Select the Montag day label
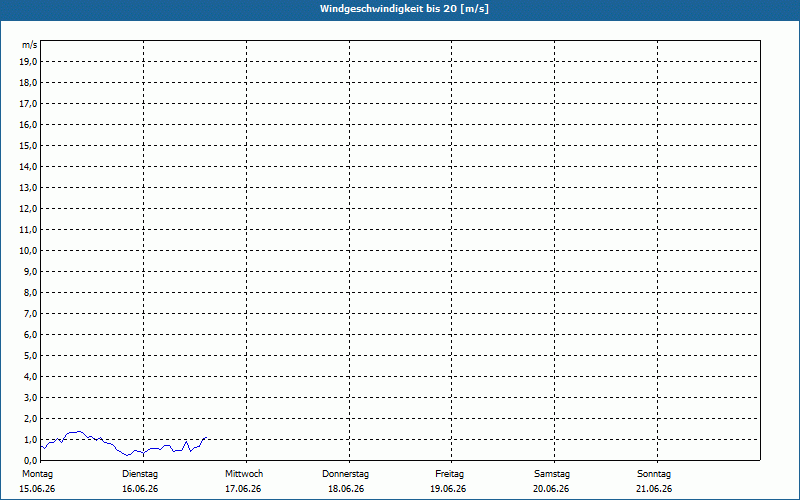The image size is (800, 500). coord(37,474)
